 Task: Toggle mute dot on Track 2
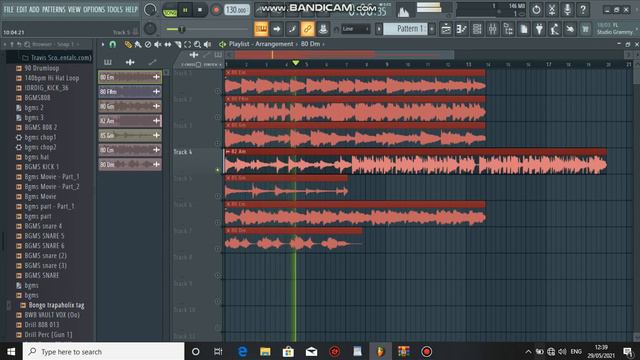(218, 117)
